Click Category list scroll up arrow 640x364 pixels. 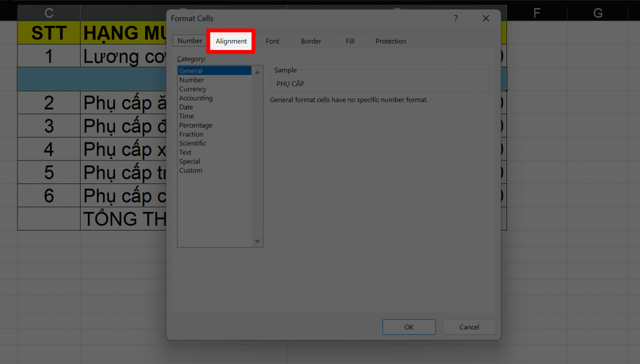click(257, 72)
